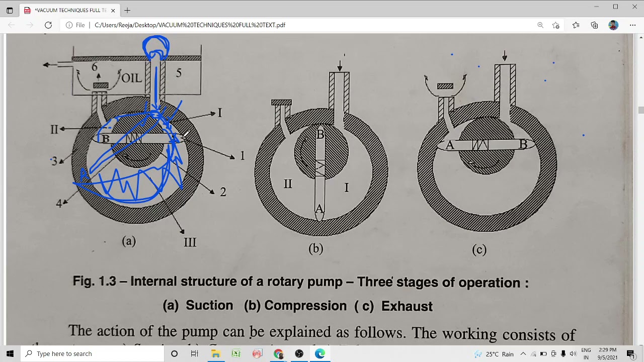This screenshot has width=644, height=362.
Task: Open the Edge profile avatar
Action: (x=613, y=25)
